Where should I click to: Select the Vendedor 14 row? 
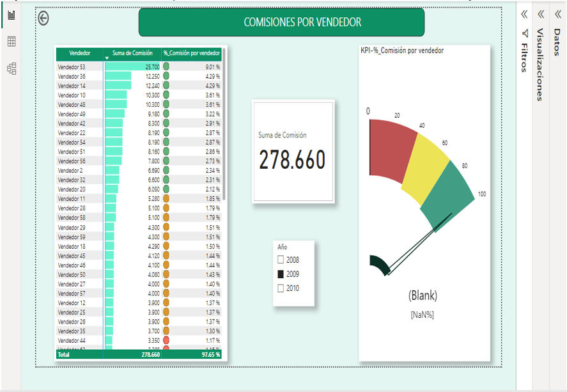[x=139, y=86]
